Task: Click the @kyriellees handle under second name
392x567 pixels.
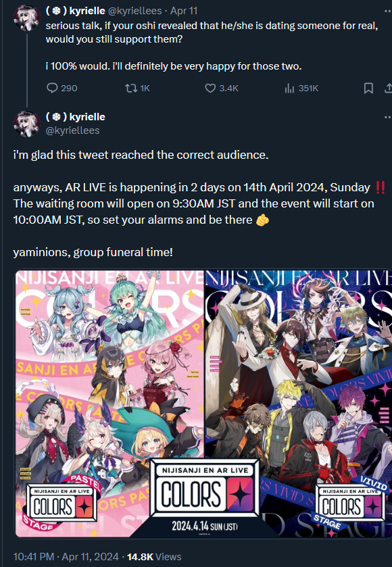Action: point(72,130)
